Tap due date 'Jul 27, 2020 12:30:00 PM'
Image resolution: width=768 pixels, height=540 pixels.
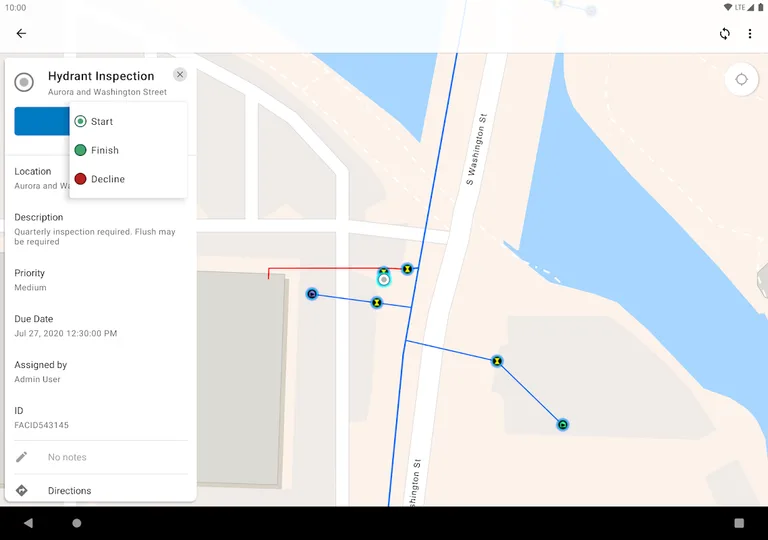[66, 333]
